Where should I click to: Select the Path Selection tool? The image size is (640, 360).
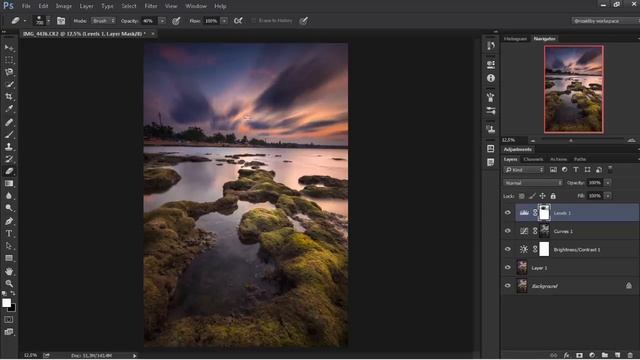pyautogui.click(x=9, y=246)
